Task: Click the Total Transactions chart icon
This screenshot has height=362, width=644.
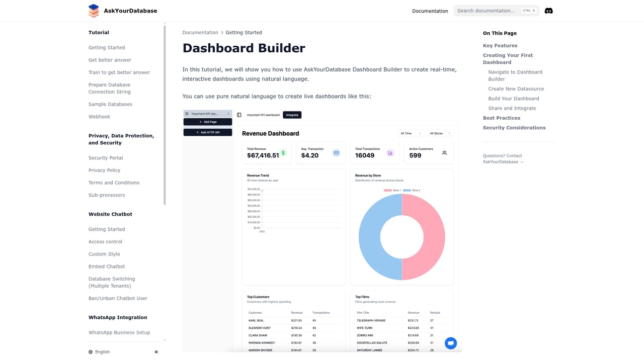Action: pos(390,153)
